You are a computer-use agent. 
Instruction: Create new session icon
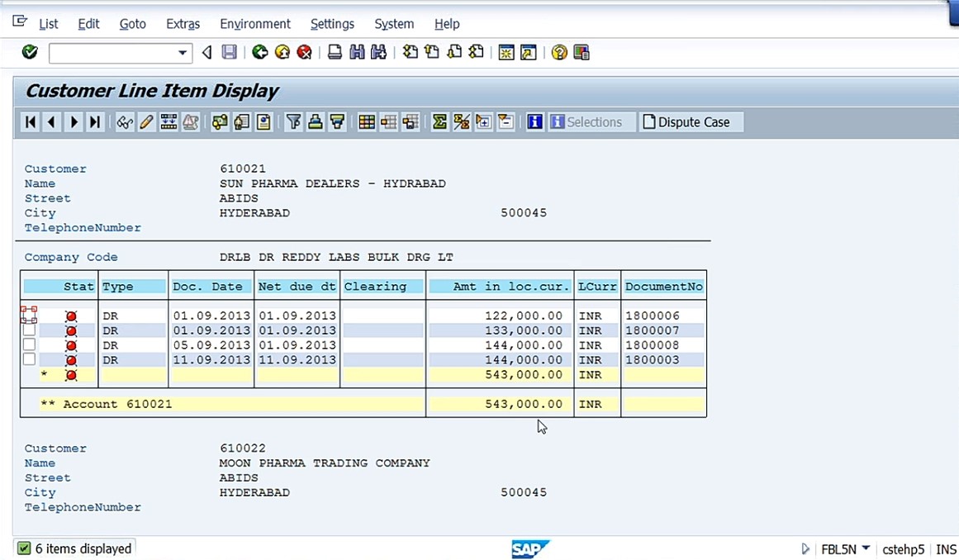[x=506, y=52]
